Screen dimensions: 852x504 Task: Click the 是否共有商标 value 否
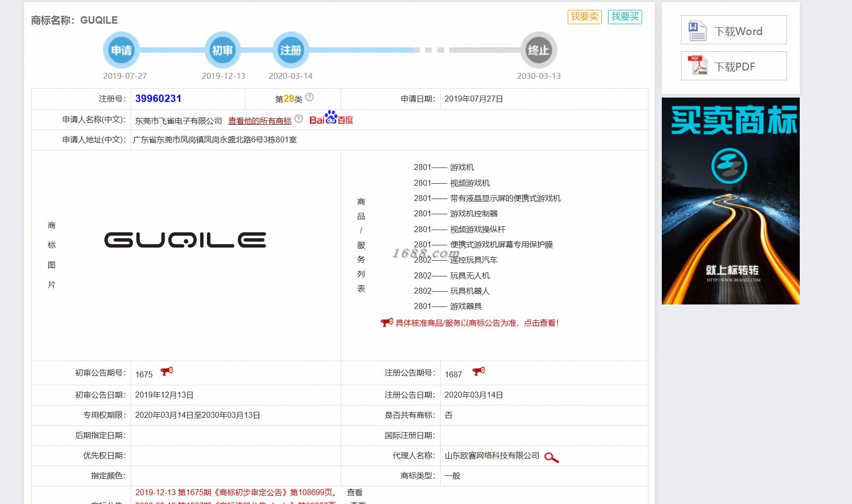tap(448, 415)
